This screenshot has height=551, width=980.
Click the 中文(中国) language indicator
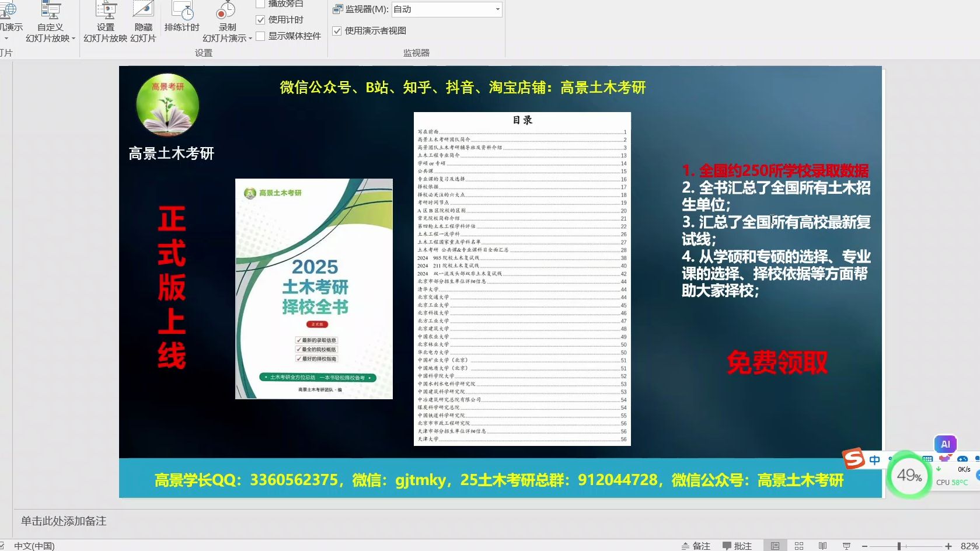click(34, 546)
